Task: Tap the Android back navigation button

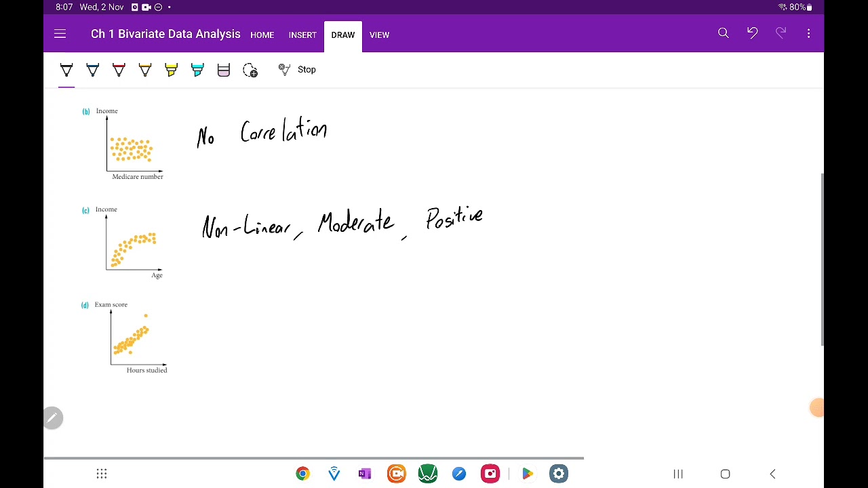Action: [772, 474]
